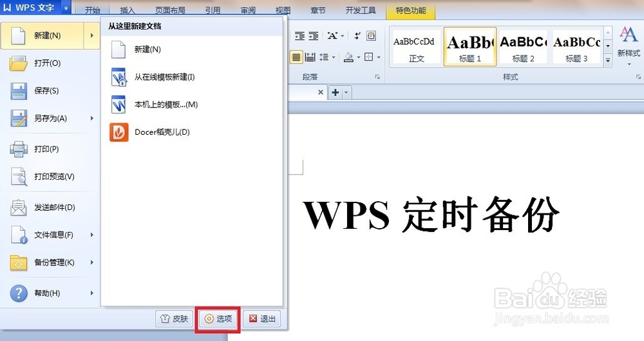Click the 皮肤 button

click(x=174, y=319)
